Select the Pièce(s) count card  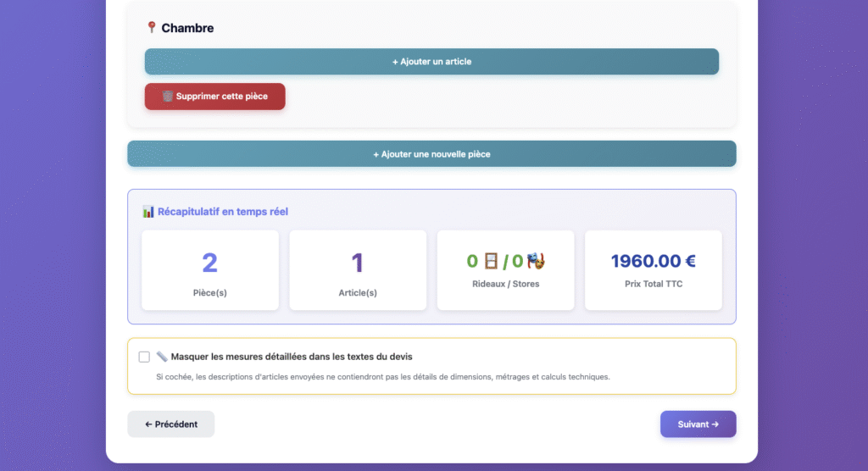(209, 270)
